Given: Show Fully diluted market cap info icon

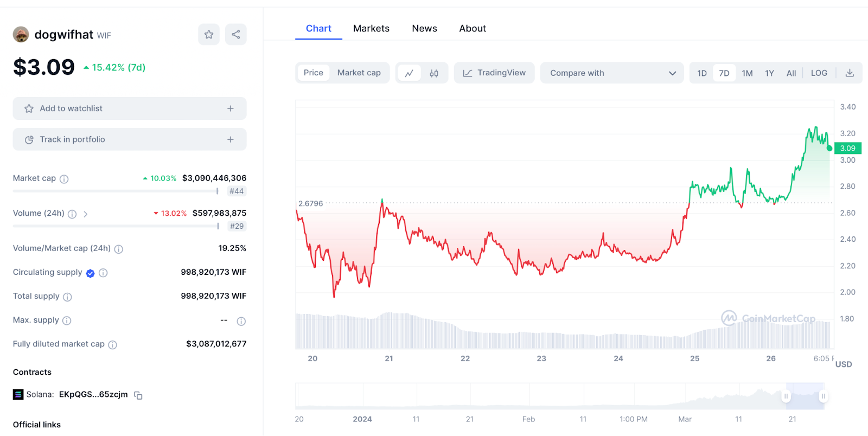Looking at the screenshot, I should point(112,345).
